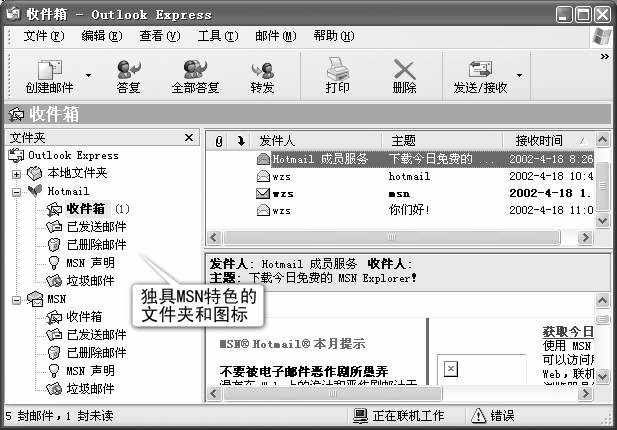The height and width of the screenshot is (430, 617).
Task: Open the MSN 声明 folder under Hotmail
Action: (x=81, y=263)
